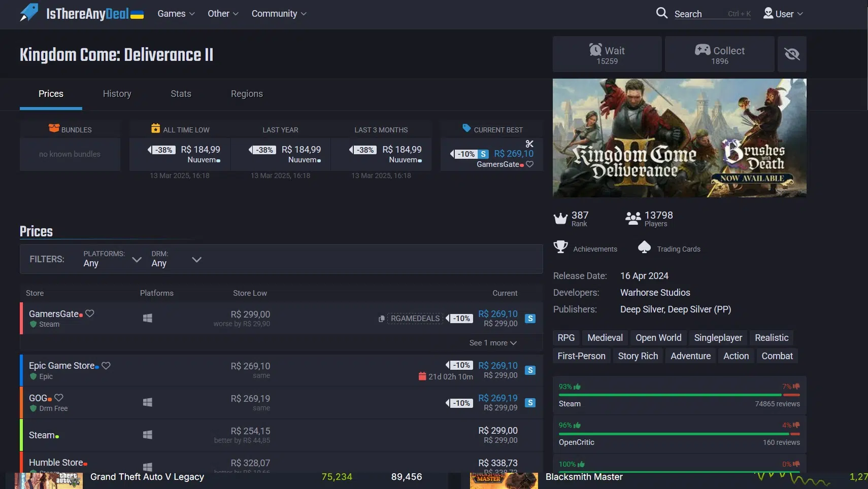Screen dimensions: 868x489
Task: Click Windows platform icon in GamersGate row
Action: click(148, 318)
